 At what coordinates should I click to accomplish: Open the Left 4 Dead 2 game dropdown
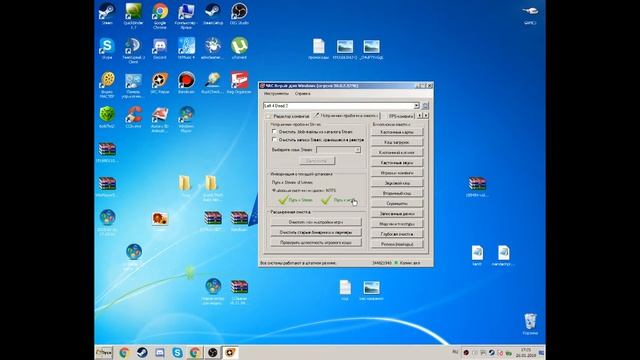416,106
